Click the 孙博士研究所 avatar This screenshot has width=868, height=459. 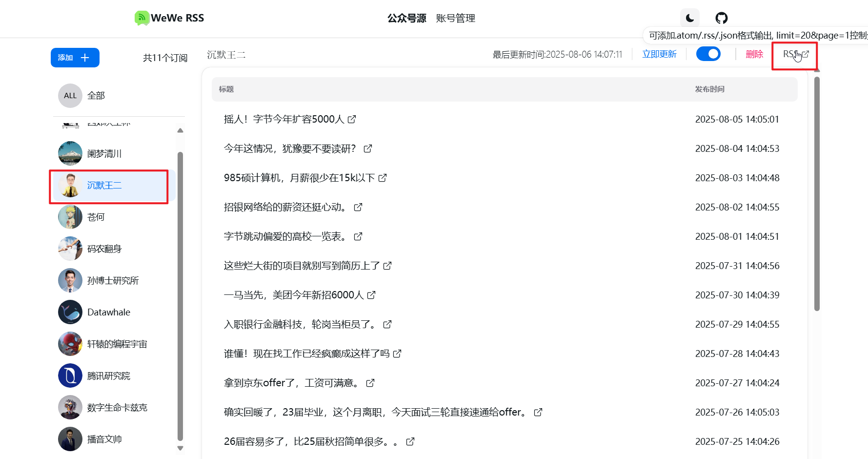tap(70, 280)
